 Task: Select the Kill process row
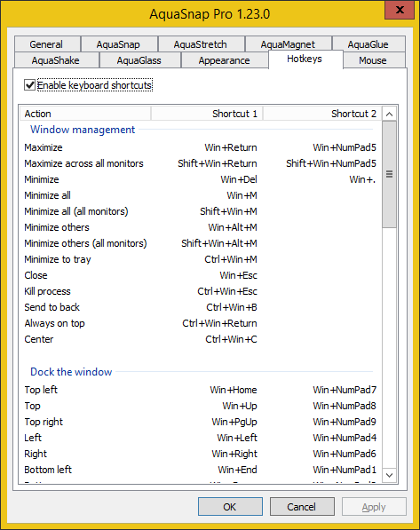pyautogui.click(x=201, y=291)
